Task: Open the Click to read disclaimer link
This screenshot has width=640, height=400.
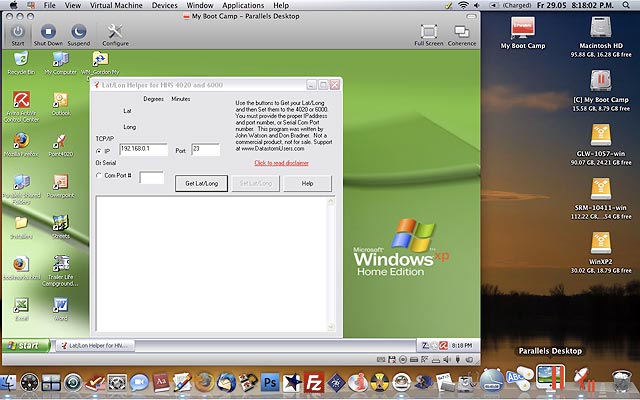Action: coord(282,163)
